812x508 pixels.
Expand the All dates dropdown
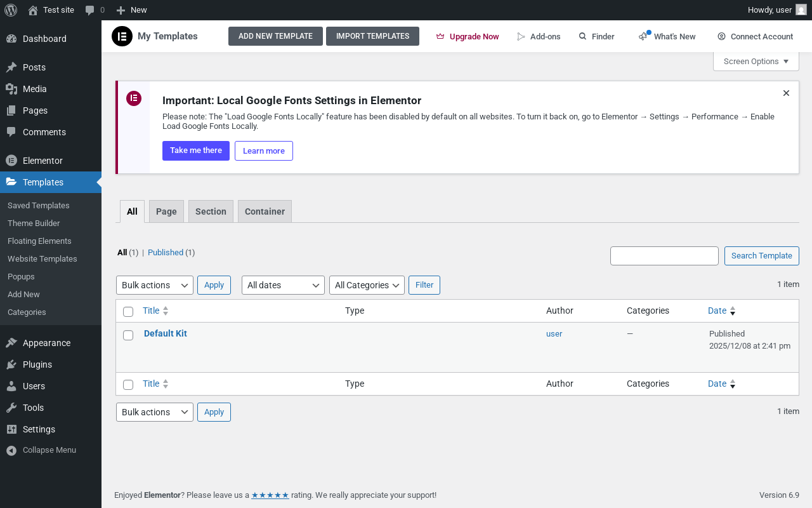[283, 285]
